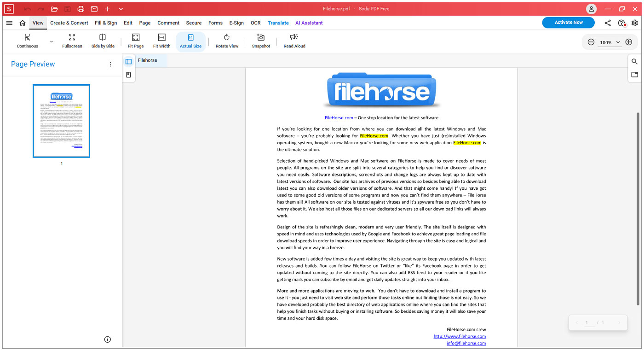Viewport: 644px width, 351px height.
Task: Select Continuous page view mode
Action: (x=28, y=41)
